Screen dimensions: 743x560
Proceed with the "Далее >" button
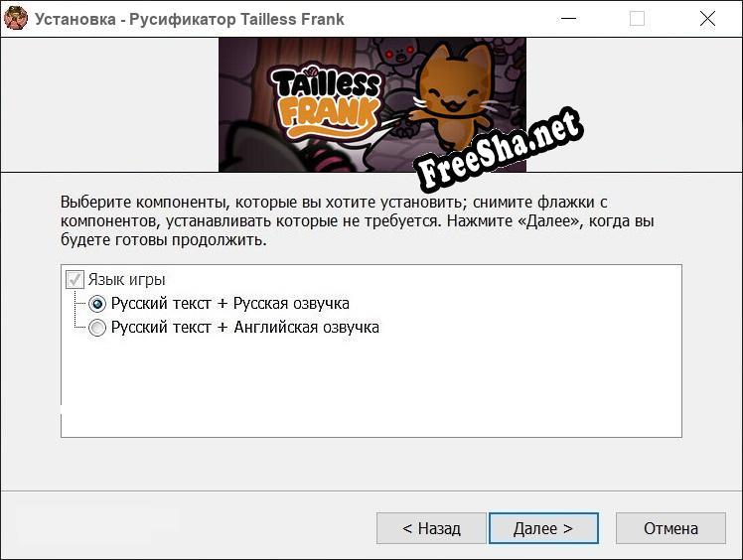(x=543, y=528)
